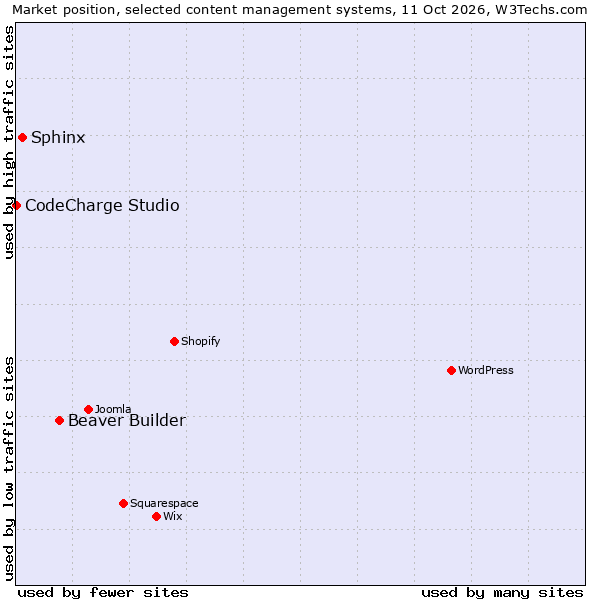The image size is (600, 600).
Task: Select the Joomla label text
Action: click(113, 409)
